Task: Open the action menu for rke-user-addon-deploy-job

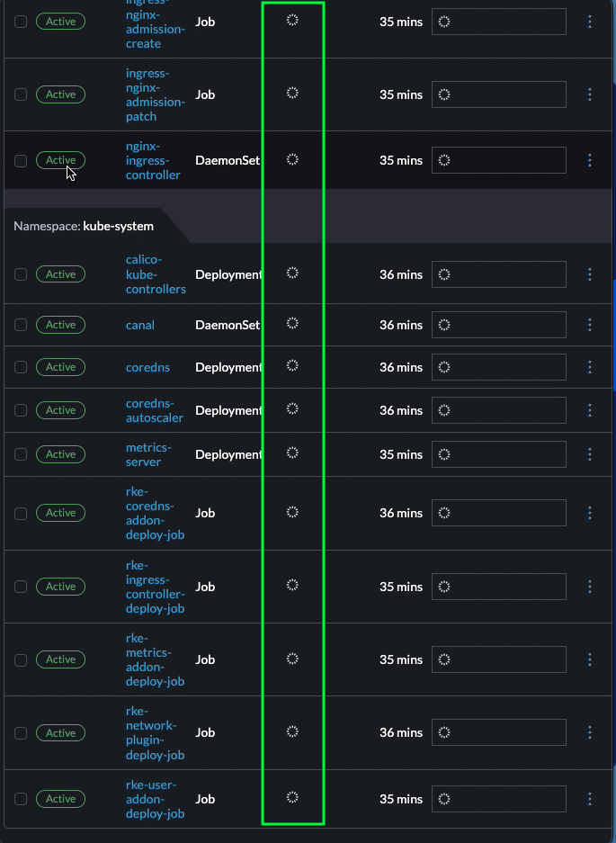Action: point(589,799)
